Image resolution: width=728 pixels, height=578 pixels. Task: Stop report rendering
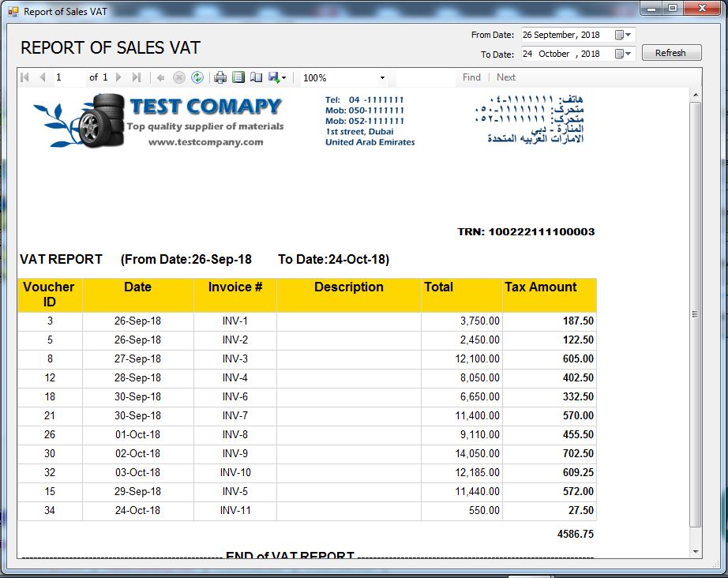(x=178, y=77)
